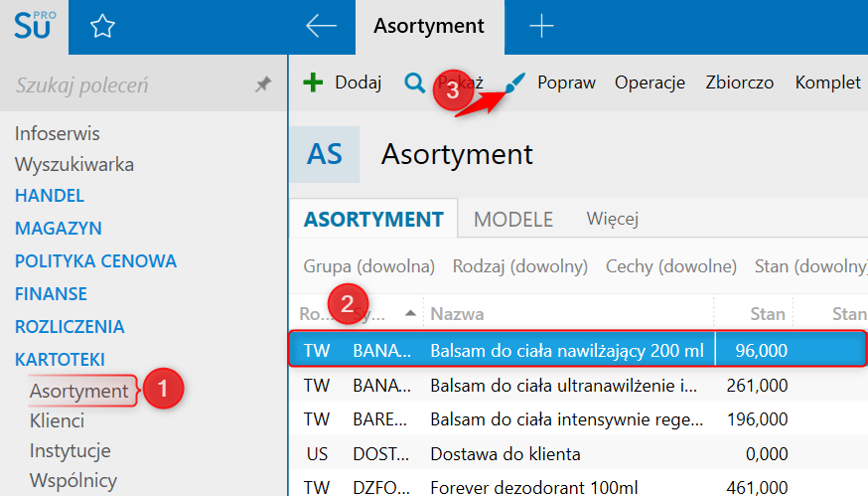Open a new tab with plus icon

541,27
